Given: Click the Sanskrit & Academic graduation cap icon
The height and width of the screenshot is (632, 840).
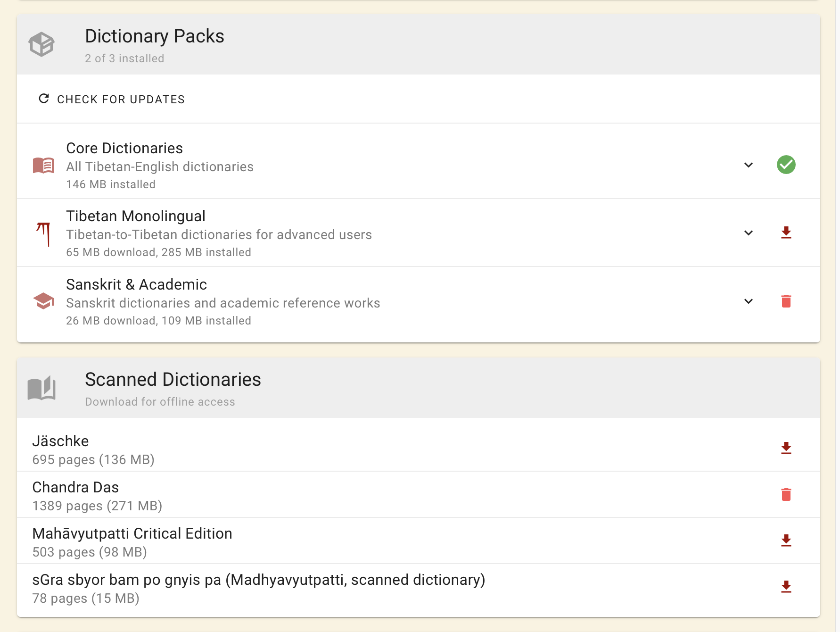Looking at the screenshot, I should point(43,300).
